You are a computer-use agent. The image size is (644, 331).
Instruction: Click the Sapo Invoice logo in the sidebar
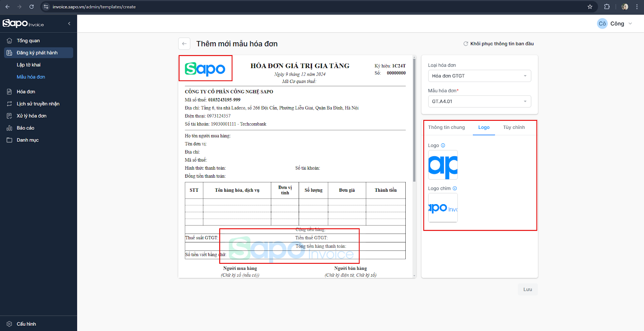23,23
